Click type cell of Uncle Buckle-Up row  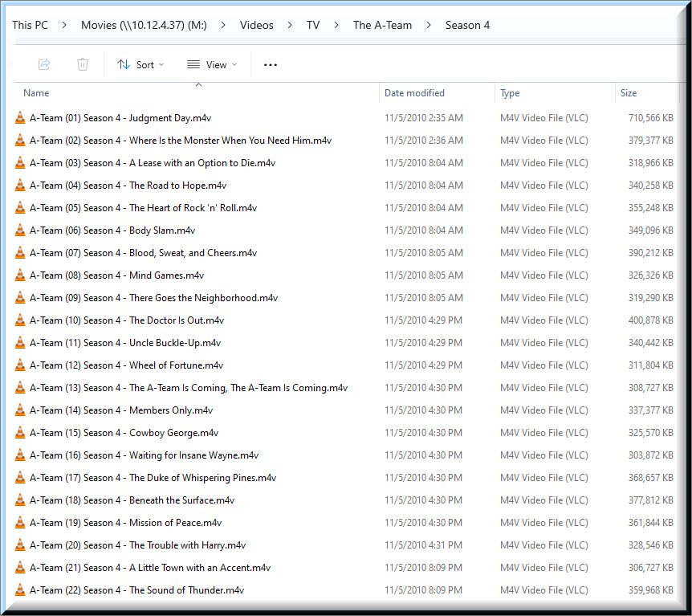tap(544, 343)
